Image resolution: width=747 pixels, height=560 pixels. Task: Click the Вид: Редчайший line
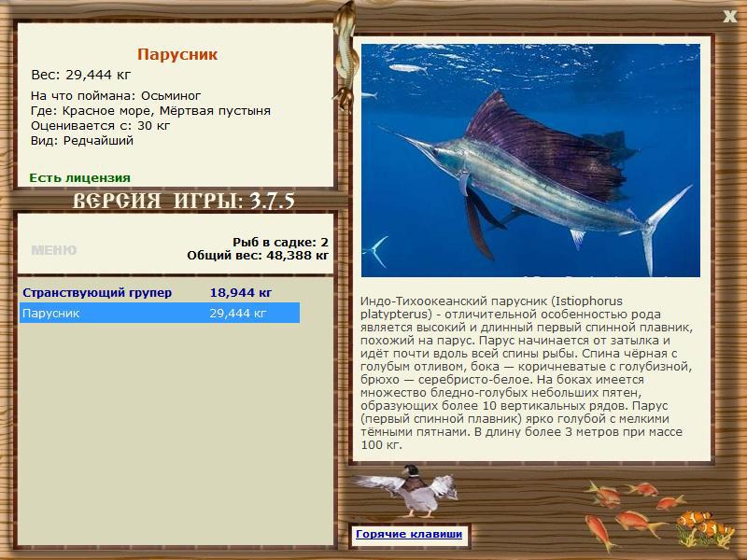pos(82,141)
